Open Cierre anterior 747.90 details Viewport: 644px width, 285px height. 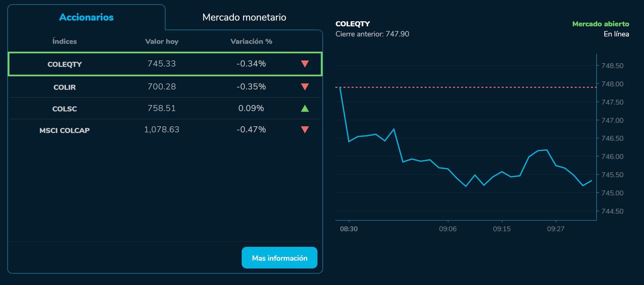click(x=372, y=34)
